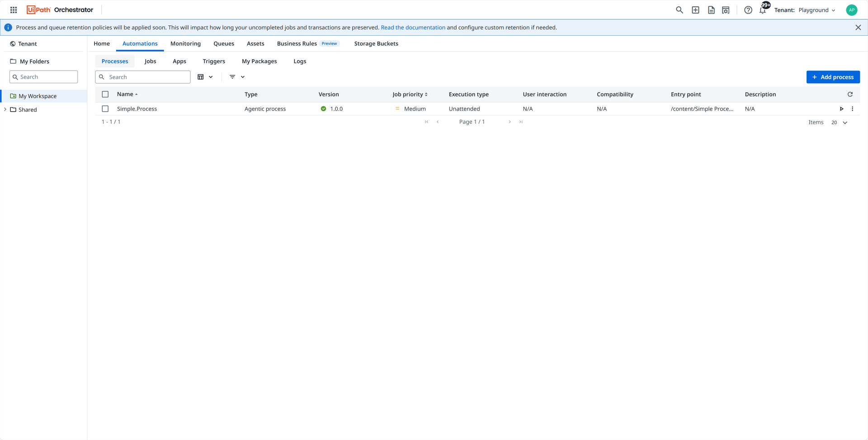Select the Processes sub-tab
The image size is (868, 440).
point(115,61)
